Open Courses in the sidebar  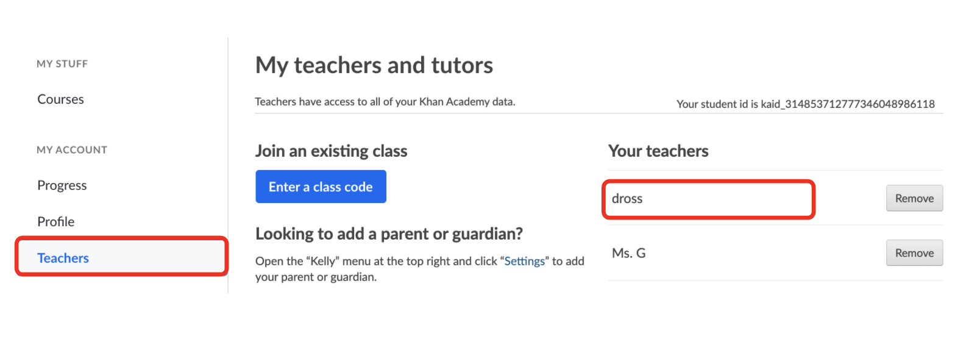[60, 99]
